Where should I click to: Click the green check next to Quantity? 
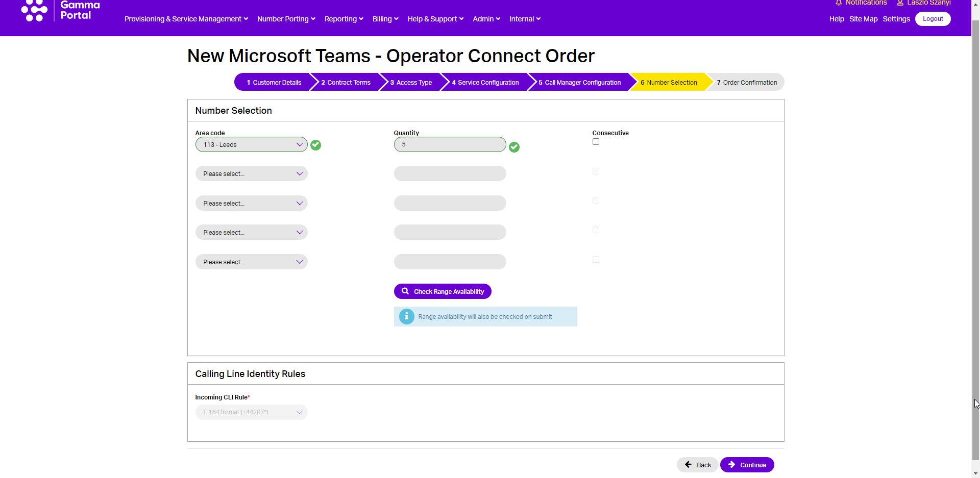tap(514, 147)
